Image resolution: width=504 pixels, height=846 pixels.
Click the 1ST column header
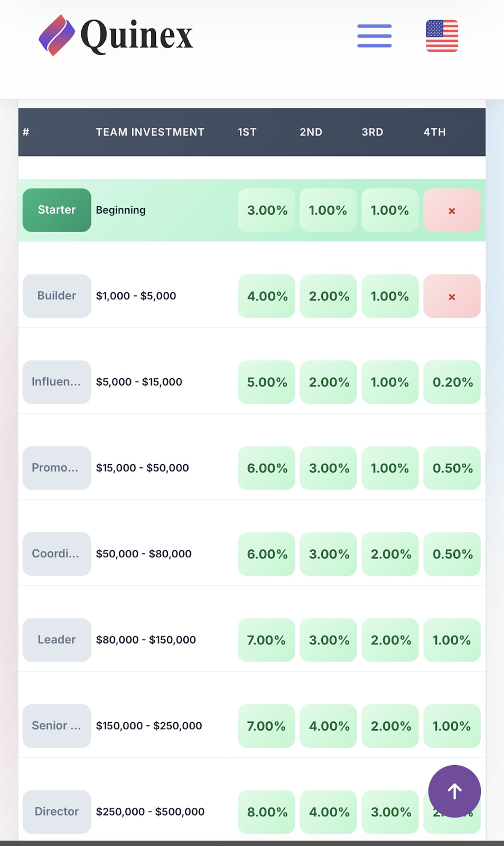pos(247,132)
